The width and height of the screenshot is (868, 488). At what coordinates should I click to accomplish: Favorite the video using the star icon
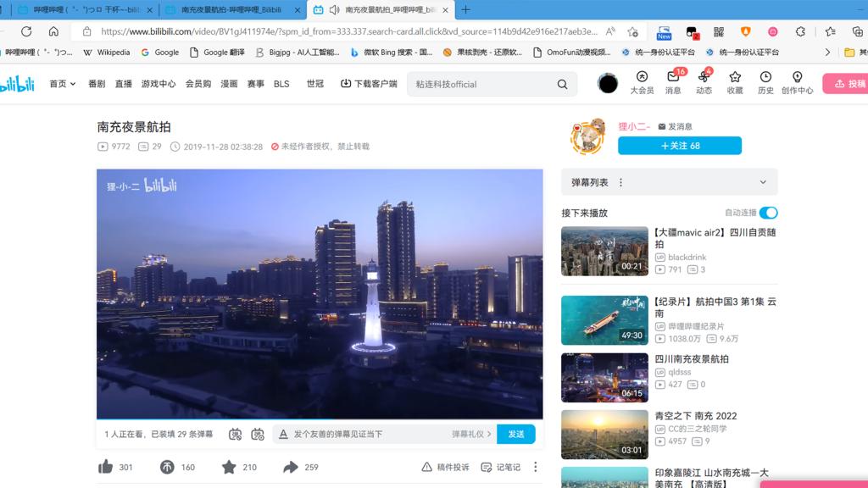[x=229, y=467]
